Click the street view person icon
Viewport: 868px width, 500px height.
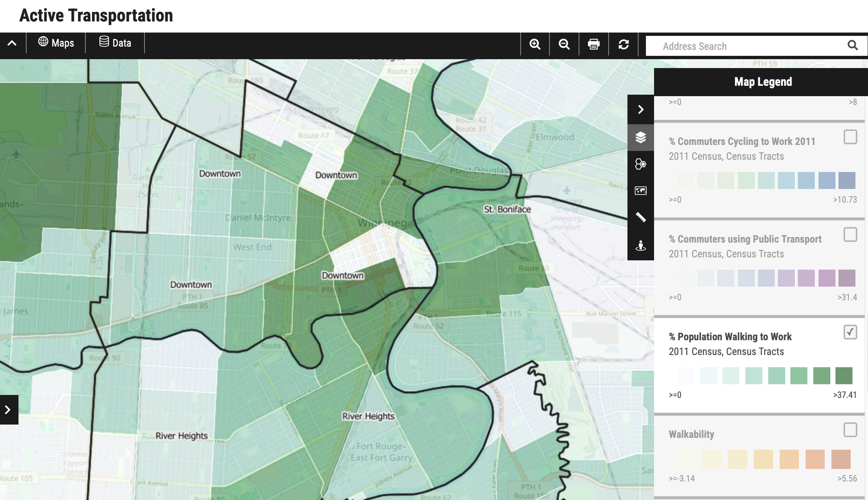pos(640,245)
